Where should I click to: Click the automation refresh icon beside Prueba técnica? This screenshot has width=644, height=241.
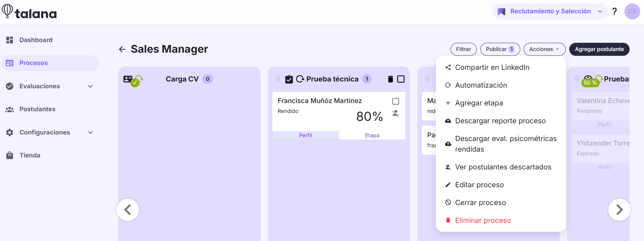click(300, 79)
